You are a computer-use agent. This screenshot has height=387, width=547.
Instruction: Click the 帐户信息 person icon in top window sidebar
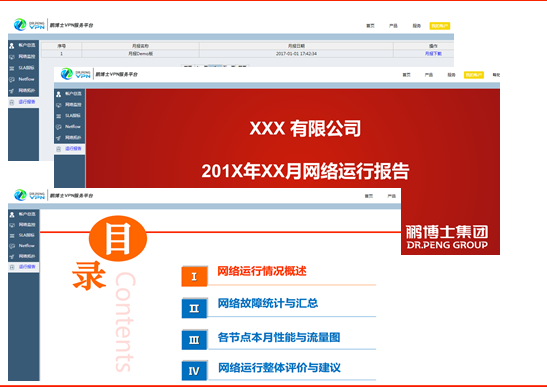click(12, 46)
